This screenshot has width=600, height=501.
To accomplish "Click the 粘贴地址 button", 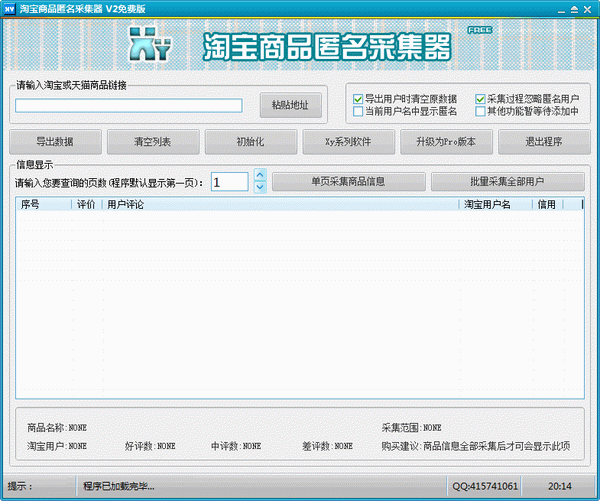I will click(290, 105).
